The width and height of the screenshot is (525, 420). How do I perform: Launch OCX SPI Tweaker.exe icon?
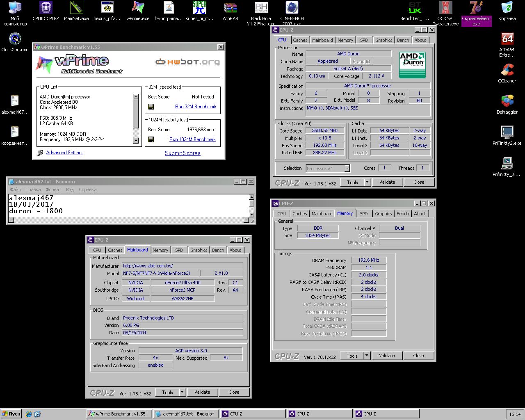pyautogui.click(x=445, y=14)
